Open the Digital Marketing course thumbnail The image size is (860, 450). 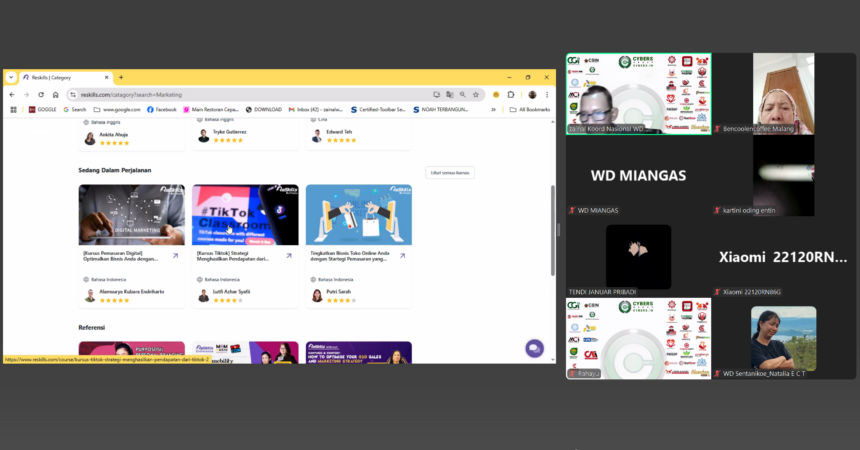tap(132, 215)
